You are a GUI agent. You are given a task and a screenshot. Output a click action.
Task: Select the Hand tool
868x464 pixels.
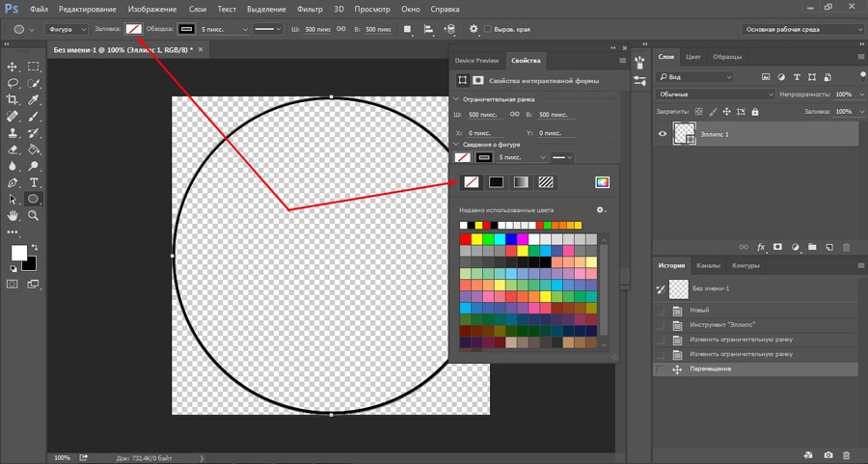[x=13, y=216]
